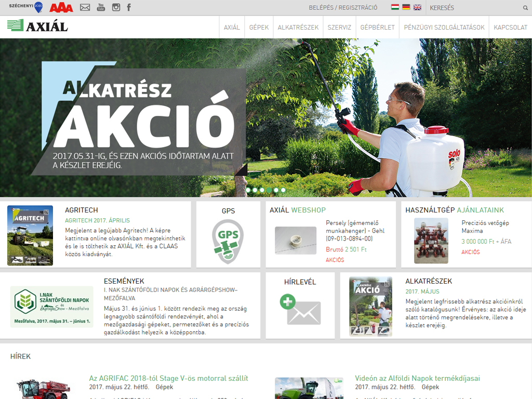
Task: Open the GÉPEK menu item
Action: (259, 28)
